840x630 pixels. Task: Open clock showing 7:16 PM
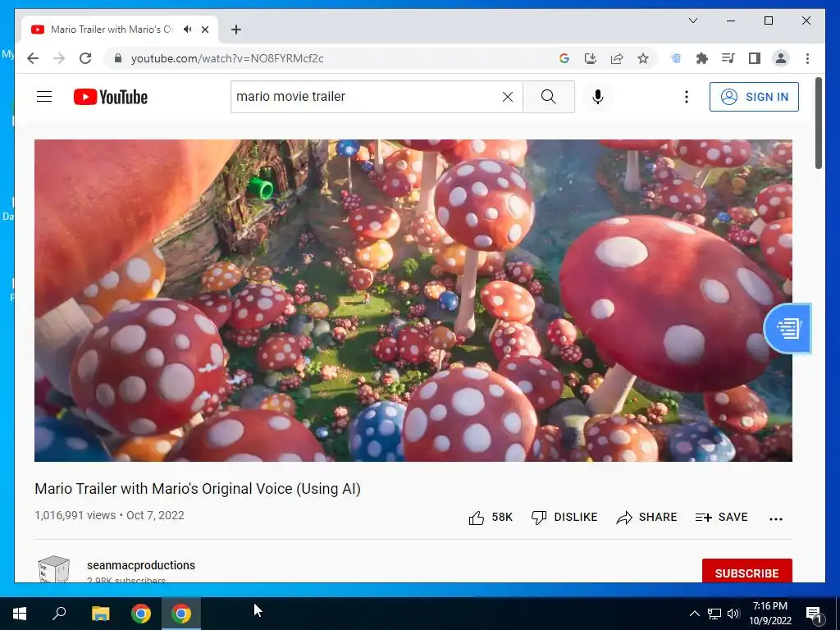pyautogui.click(x=769, y=614)
